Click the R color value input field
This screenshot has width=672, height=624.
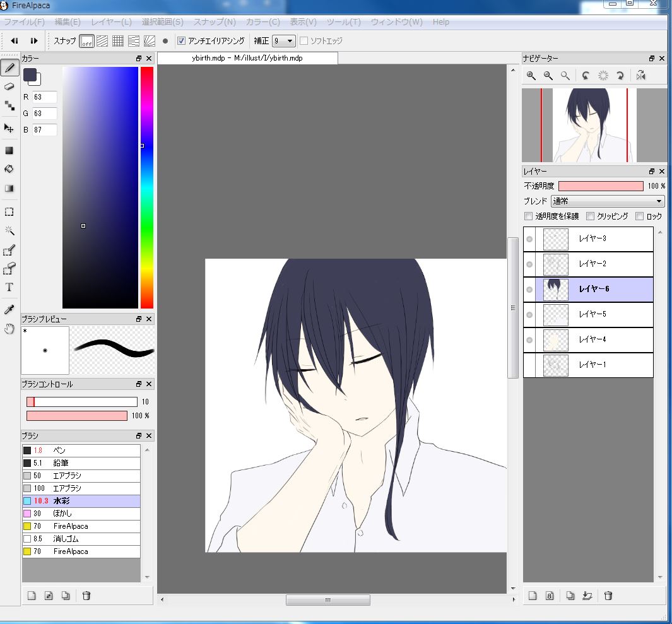(x=44, y=97)
